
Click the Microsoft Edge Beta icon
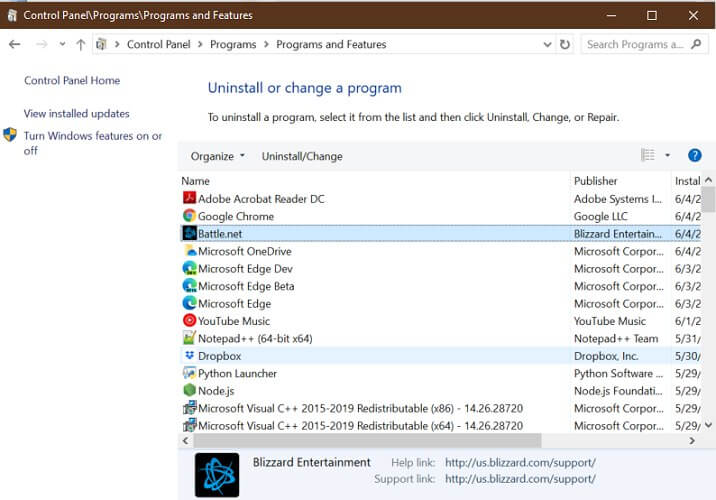pos(189,285)
